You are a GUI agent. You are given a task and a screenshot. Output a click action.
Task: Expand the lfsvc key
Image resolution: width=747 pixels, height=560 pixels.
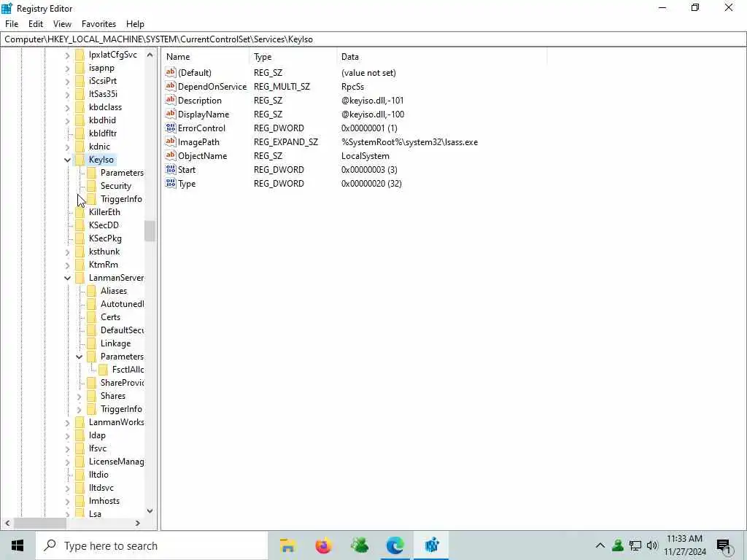point(67,448)
